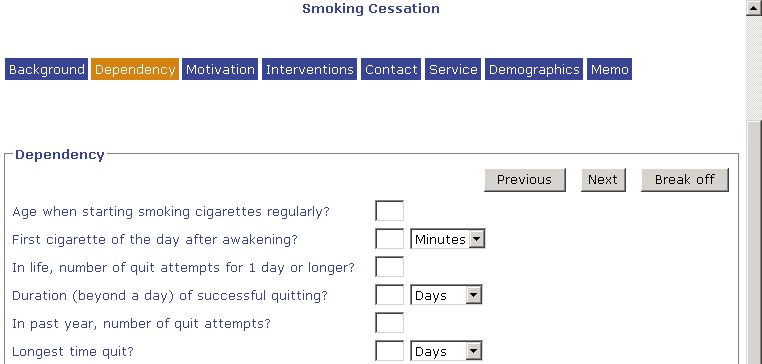Open the Contact tab
Viewport: 762px width, 364px height.
tap(391, 69)
